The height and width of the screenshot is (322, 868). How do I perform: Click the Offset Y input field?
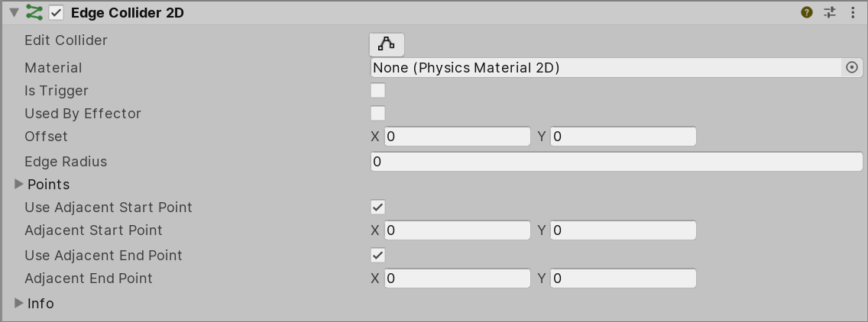pyautogui.click(x=623, y=137)
